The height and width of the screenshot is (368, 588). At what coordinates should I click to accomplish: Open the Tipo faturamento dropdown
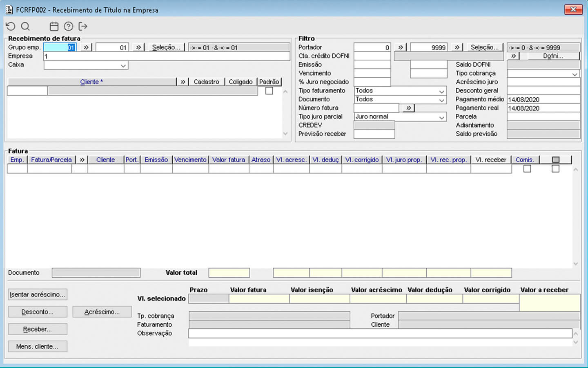click(441, 91)
